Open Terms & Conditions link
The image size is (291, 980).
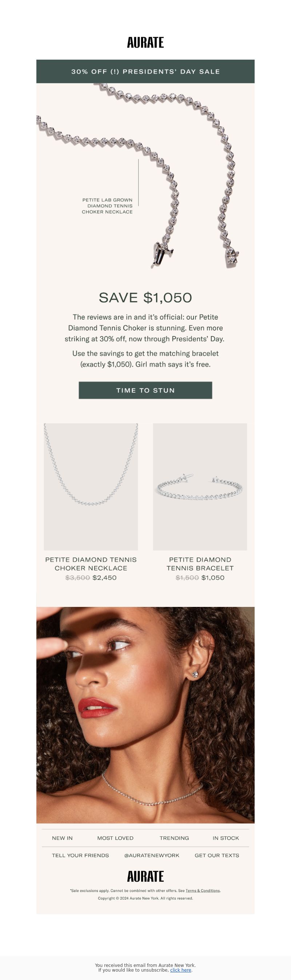(203, 891)
